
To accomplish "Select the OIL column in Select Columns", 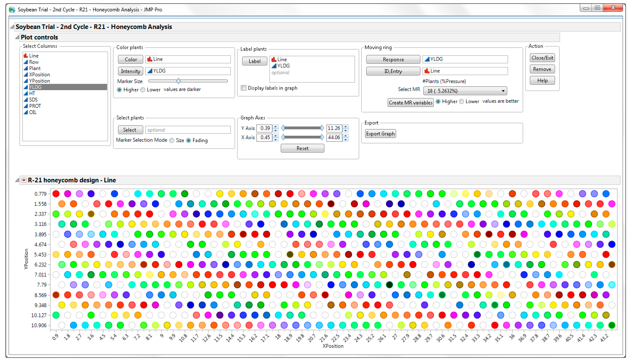I will [x=33, y=112].
